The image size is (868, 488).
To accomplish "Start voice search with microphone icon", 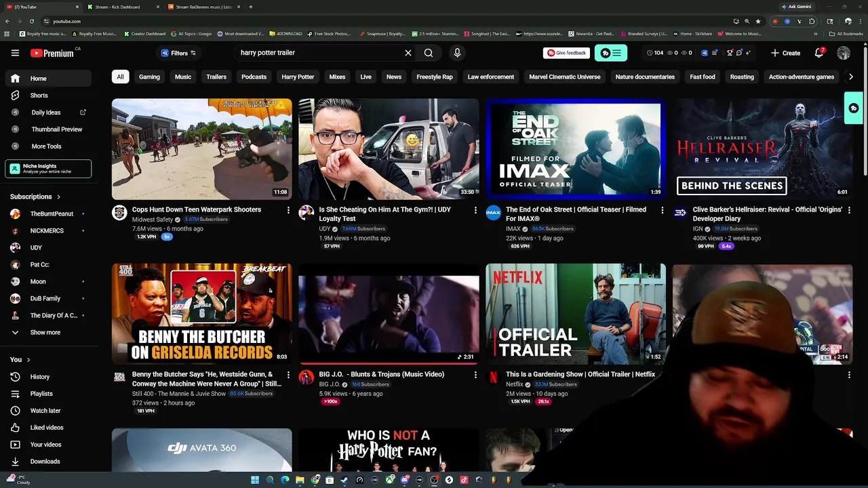I will click(457, 53).
